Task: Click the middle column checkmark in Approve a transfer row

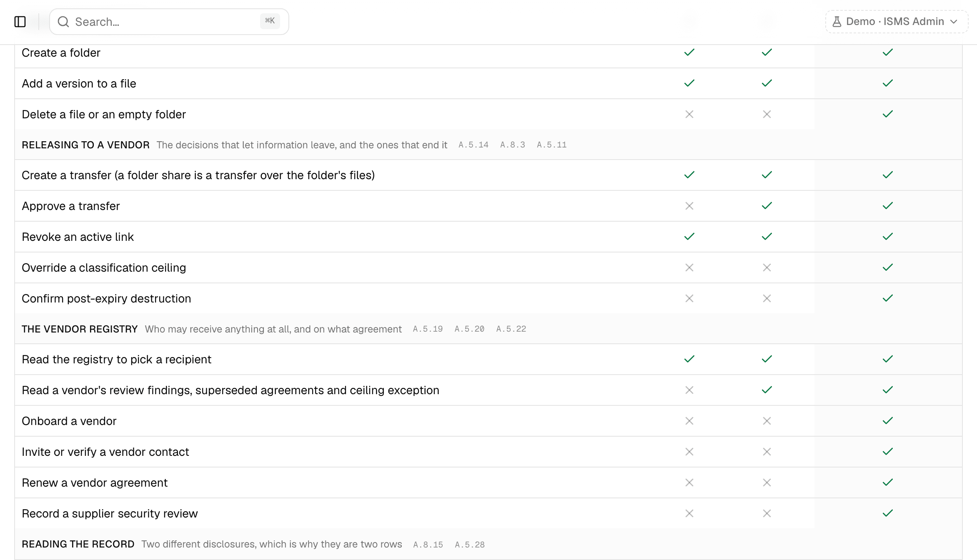Action: tap(767, 206)
